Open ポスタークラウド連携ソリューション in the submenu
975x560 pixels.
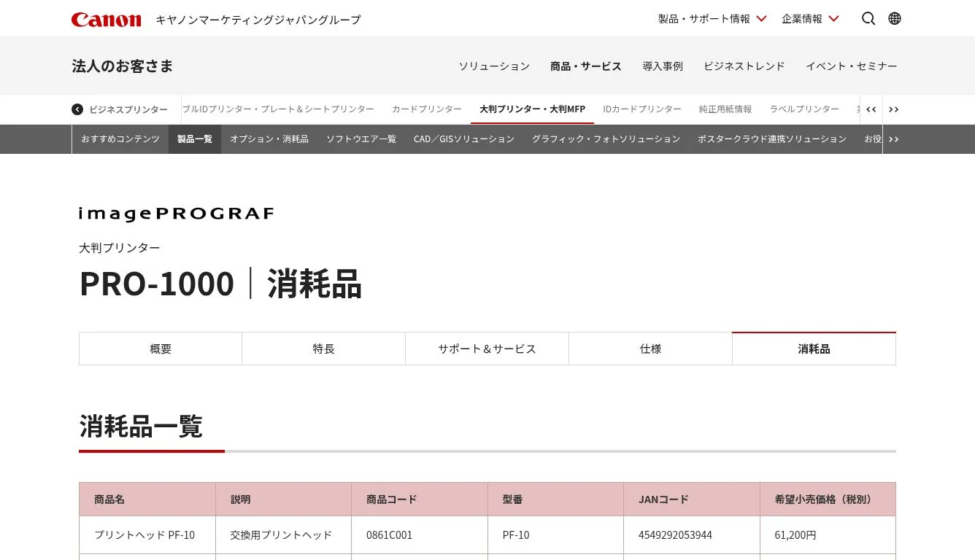coord(772,139)
